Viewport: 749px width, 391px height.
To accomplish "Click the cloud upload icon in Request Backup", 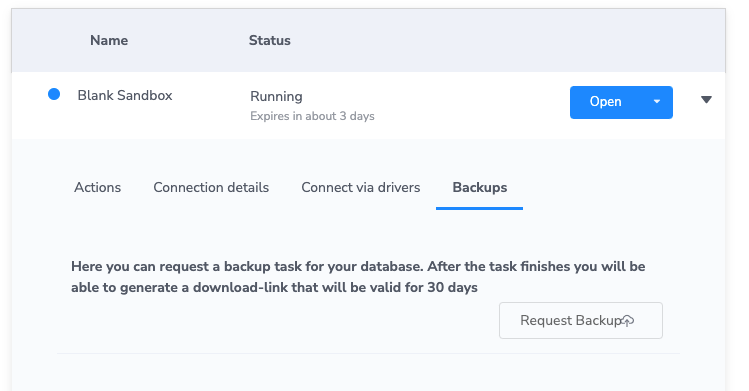I will (628, 321).
